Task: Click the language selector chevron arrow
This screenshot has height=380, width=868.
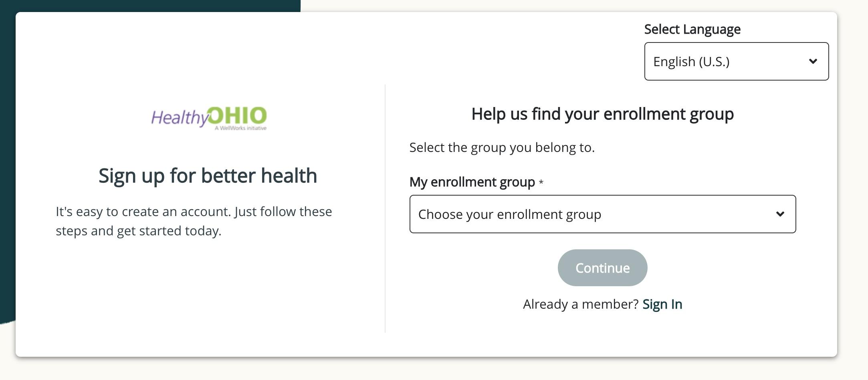Action: pos(813,61)
